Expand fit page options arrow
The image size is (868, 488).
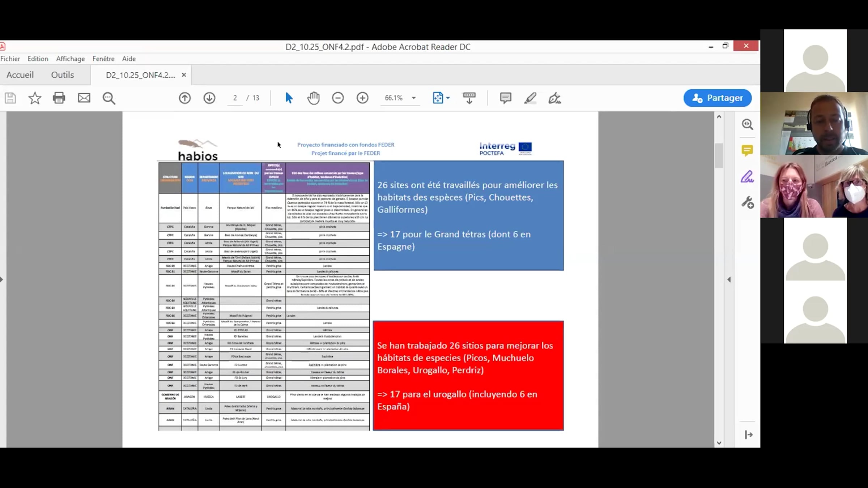pyautogui.click(x=448, y=98)
